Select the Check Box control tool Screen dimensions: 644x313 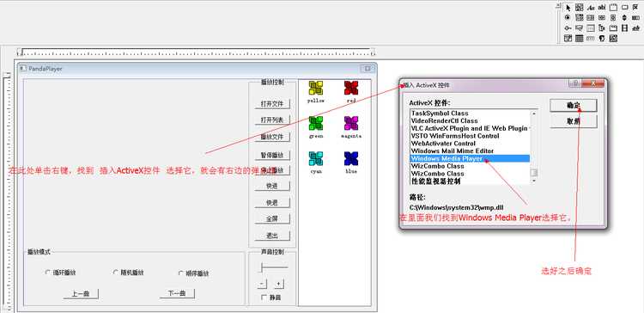coord(635,8)
